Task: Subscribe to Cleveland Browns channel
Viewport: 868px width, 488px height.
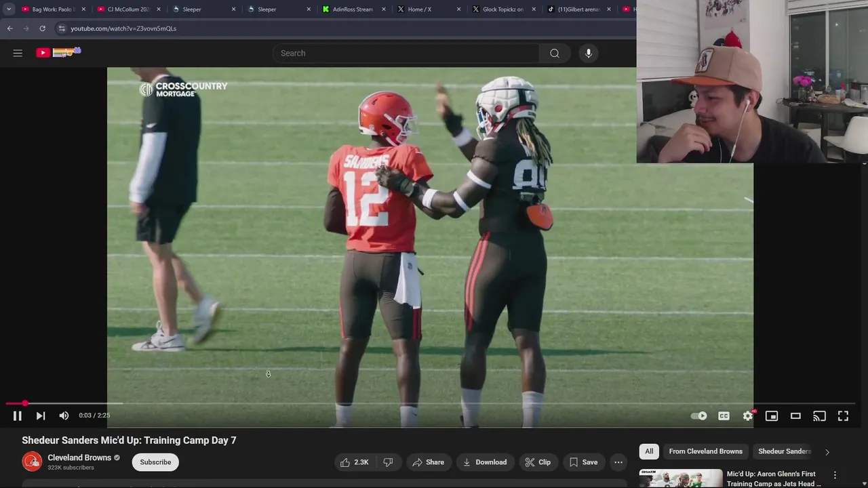Action: 155,462
